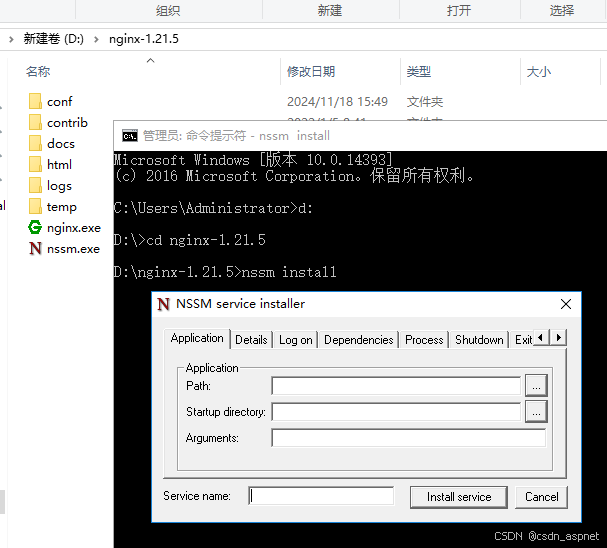The width and height of the screenshot is (607, 548).
Task: Click the 打开 ribbon group label
Action: [459, 10]
